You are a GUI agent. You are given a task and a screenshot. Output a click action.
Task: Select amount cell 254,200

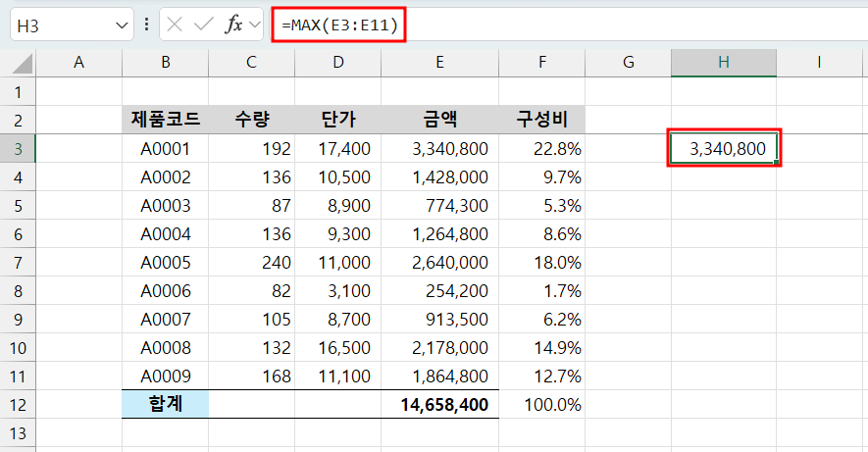(440, 290)
